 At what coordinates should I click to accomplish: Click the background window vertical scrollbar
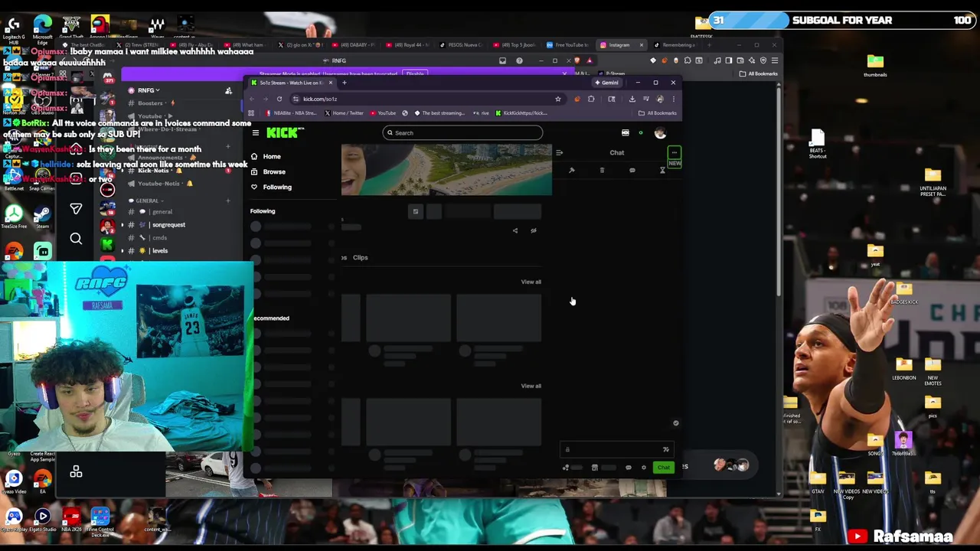click(779, 191)
